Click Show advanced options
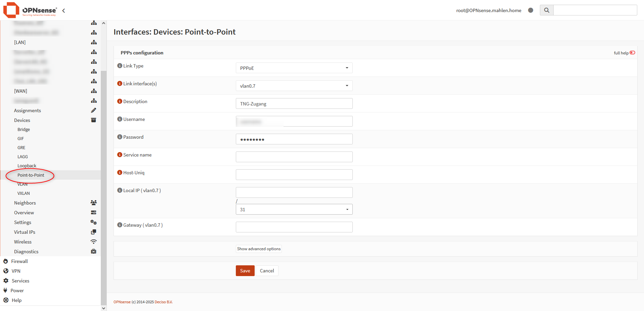Image resolution: width=644 pixels, height=311 pixels. [259, 249]
